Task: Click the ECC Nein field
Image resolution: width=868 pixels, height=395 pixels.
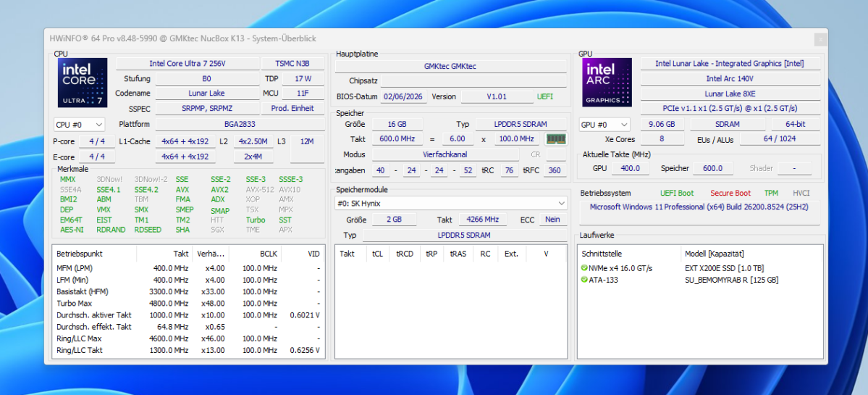Action: tap(554, 220)
